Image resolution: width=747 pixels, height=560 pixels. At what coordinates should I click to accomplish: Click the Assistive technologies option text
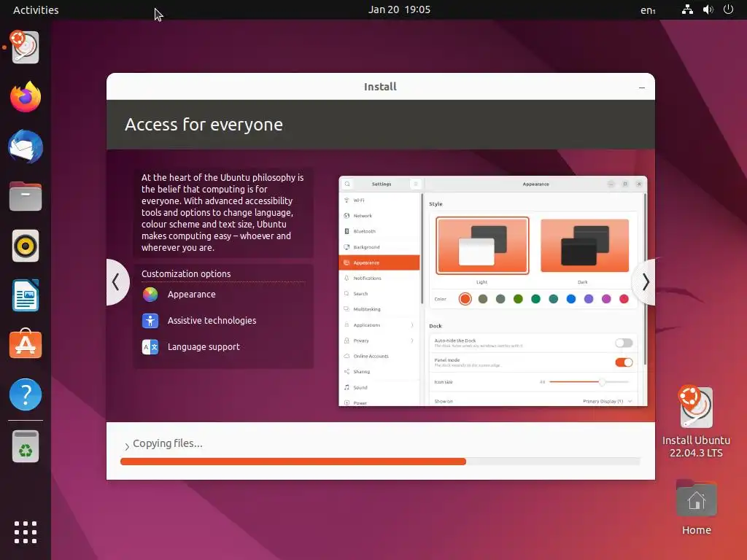212,321
